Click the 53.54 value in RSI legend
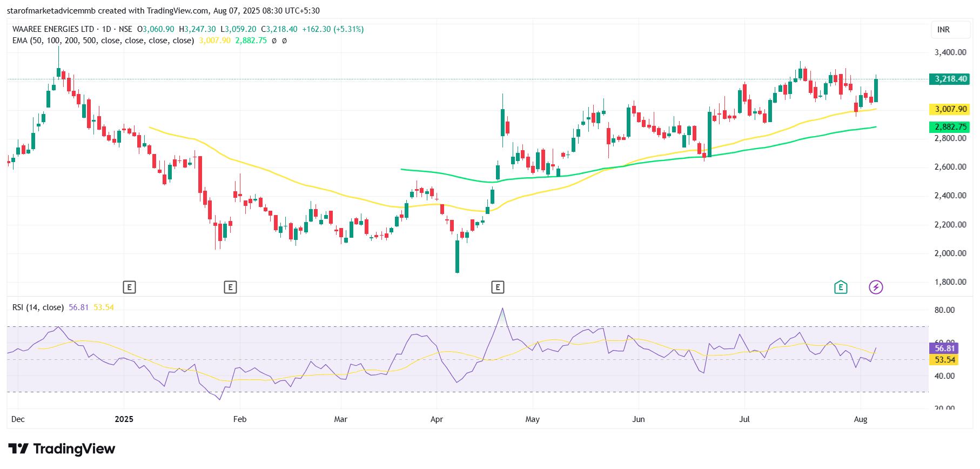980x469 pixels. (x=104, y=307)
